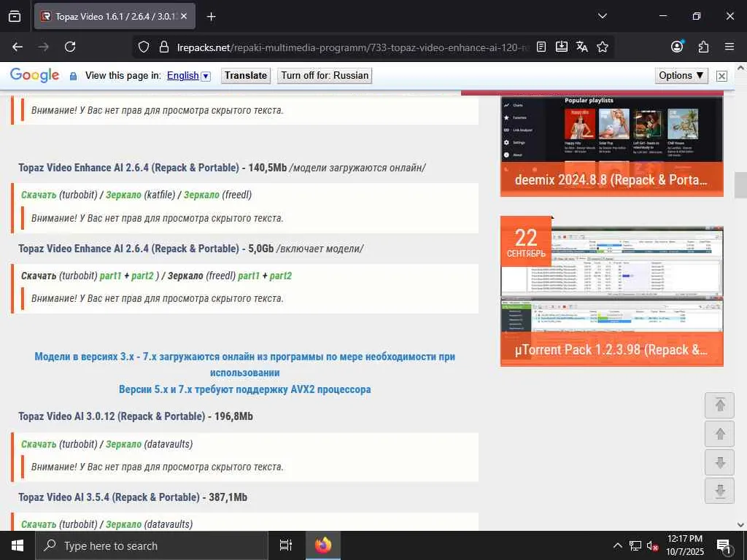Click µTorrent Pack 1.2.3.98 title caption
The image size is (747, 560).
(x=611, y=349)
